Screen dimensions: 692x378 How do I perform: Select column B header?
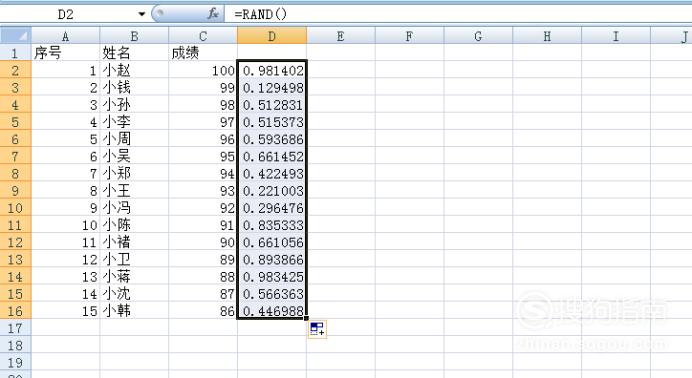(x=134, y=36)
